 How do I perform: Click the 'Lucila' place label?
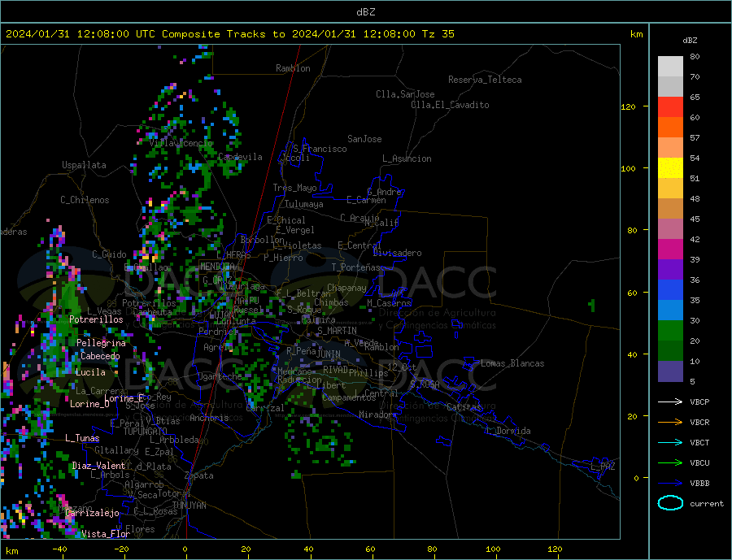point(90,372)
